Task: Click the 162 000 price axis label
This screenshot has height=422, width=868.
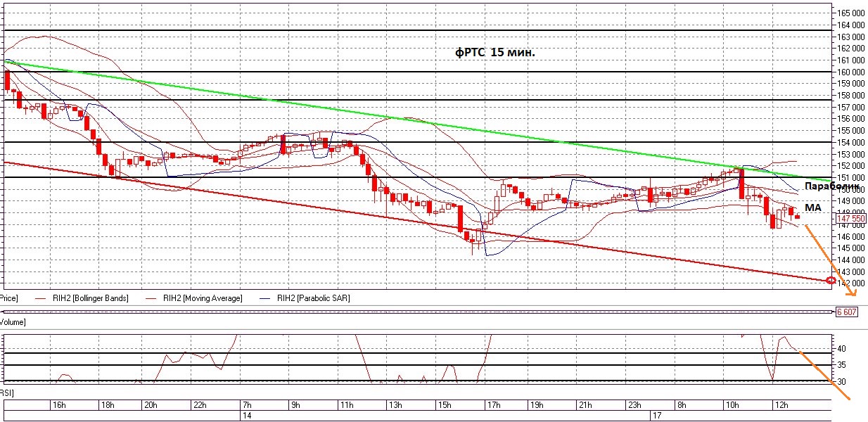Action: click(x=850, y=48)
